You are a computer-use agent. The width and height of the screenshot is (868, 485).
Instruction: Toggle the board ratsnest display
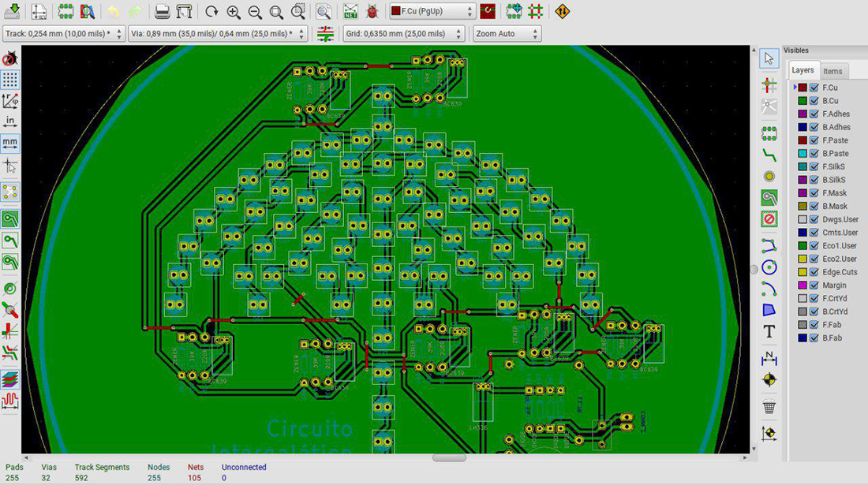click(10, 192)
